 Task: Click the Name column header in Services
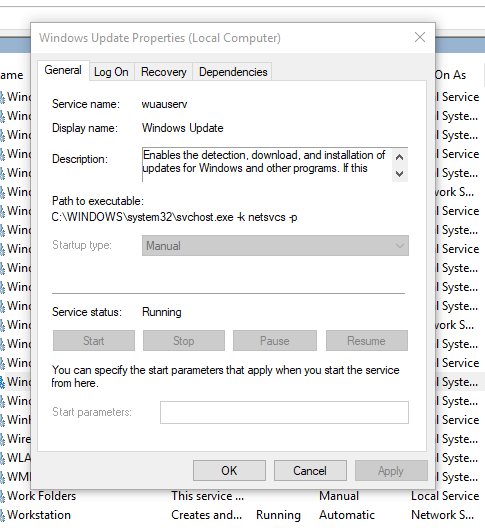11,75
